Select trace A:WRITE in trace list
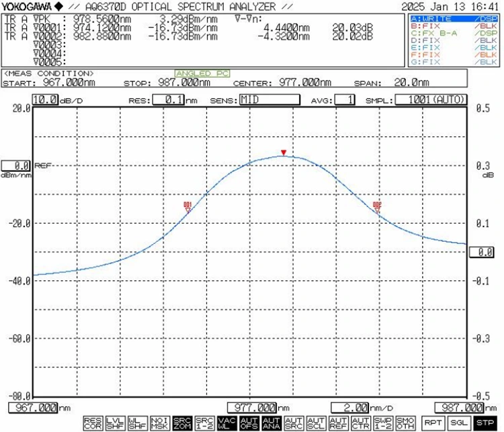This screenshot has height=432, width=504. pos(453,19)
